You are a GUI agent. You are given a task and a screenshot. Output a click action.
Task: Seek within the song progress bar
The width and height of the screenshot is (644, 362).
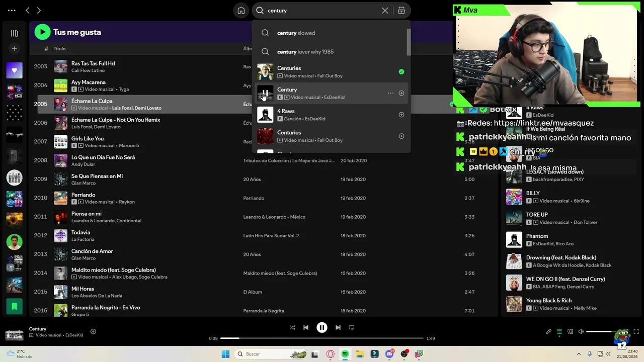click(x=322, y=338)
